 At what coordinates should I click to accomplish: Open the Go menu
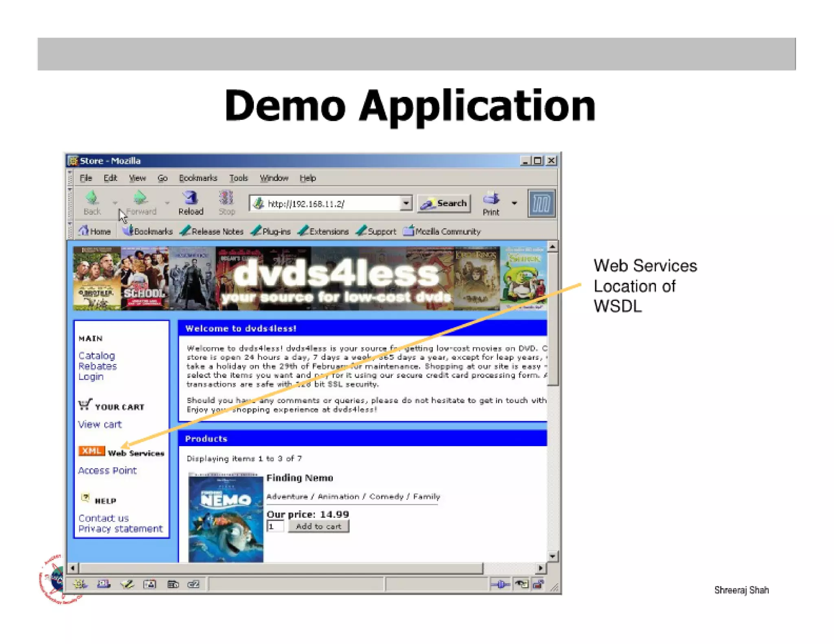[x=162, y=178]
